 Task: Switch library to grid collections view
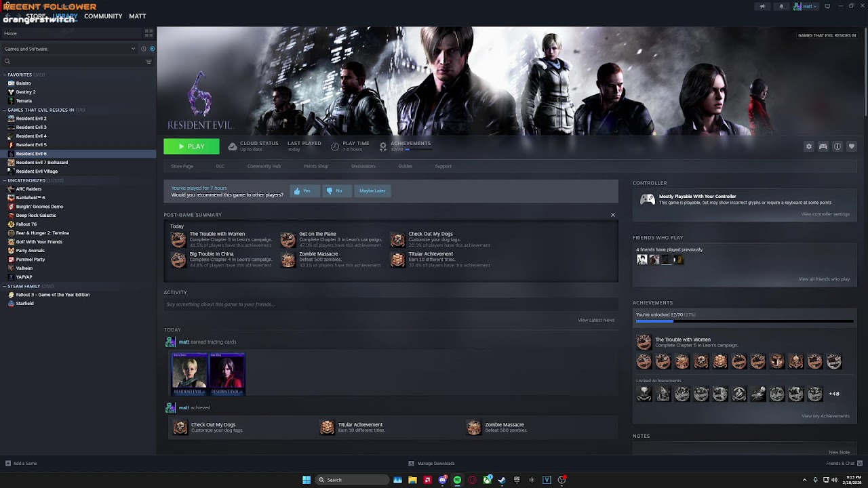pos(149,33)
